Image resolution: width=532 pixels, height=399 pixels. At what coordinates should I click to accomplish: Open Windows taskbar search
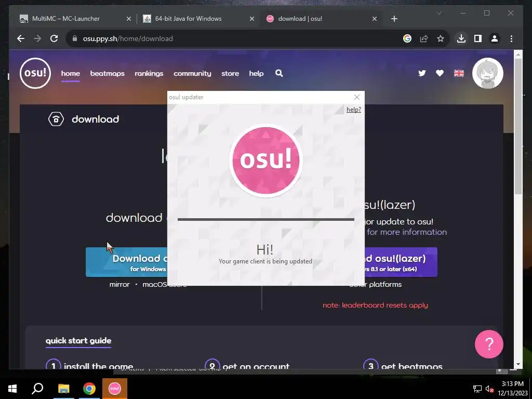(x=37, y=389)
